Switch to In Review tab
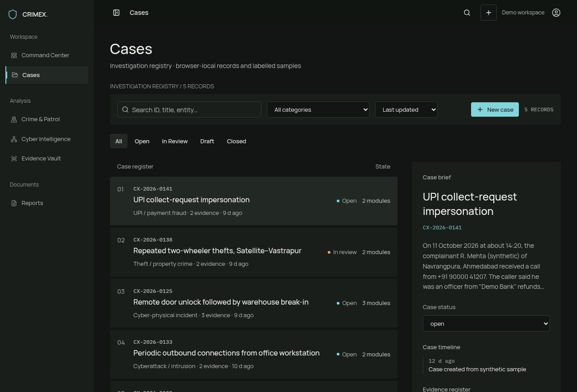The width and height of the screenshot is (577, 392). [175, 141]
